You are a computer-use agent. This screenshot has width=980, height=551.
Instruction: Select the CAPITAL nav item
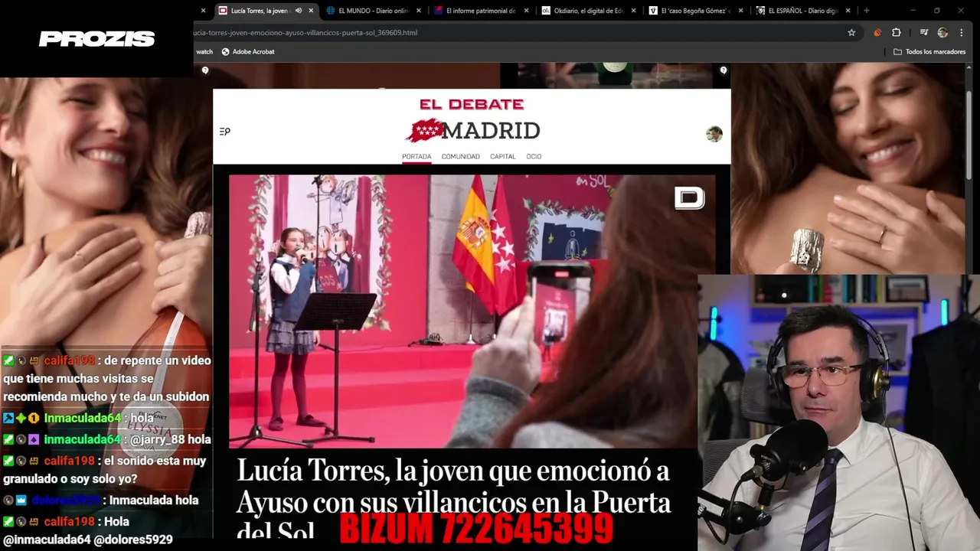click(503, 156)
